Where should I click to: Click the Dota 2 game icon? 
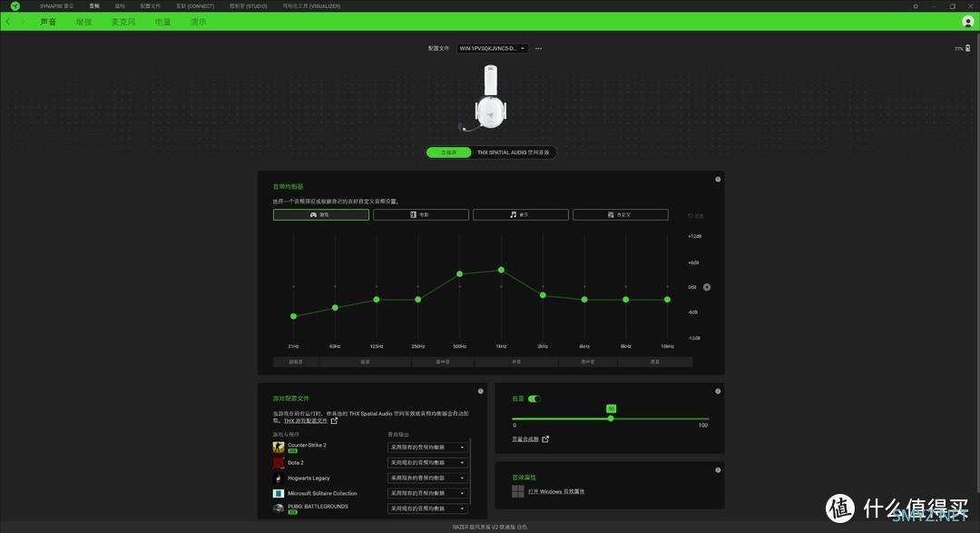(279, 463)
